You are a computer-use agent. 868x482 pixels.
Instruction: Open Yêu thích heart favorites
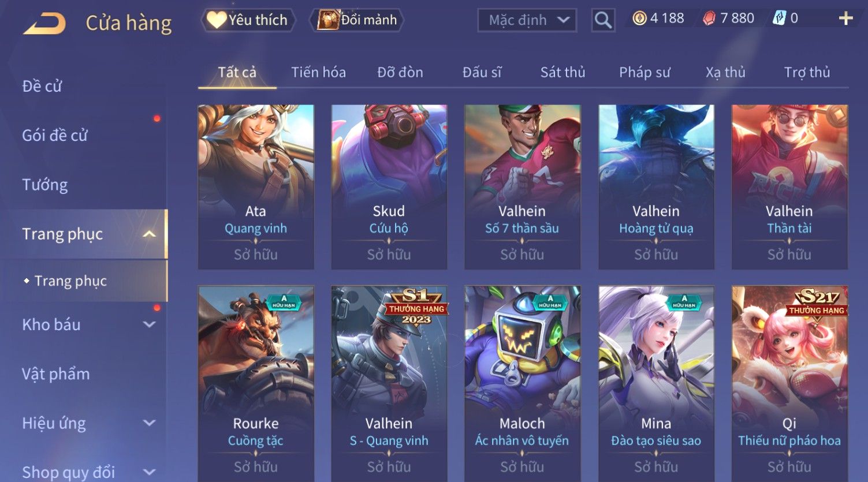[x=248, y=20]
